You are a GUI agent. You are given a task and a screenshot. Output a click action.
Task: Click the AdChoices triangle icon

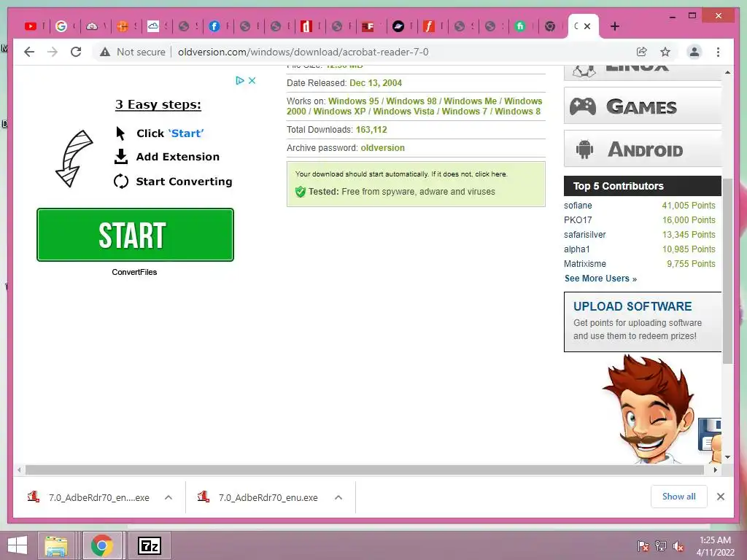tap(240, 80)
